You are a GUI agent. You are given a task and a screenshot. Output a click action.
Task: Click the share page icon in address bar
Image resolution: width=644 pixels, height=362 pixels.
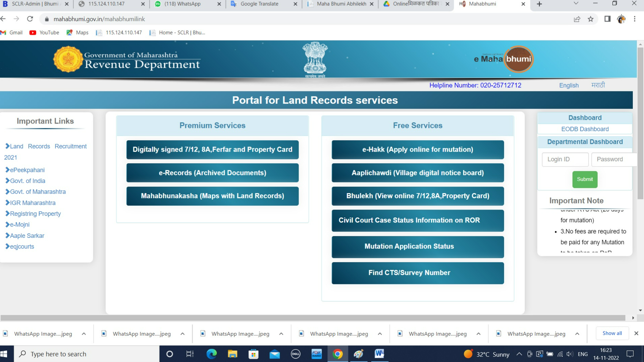(x=577, y=19)
